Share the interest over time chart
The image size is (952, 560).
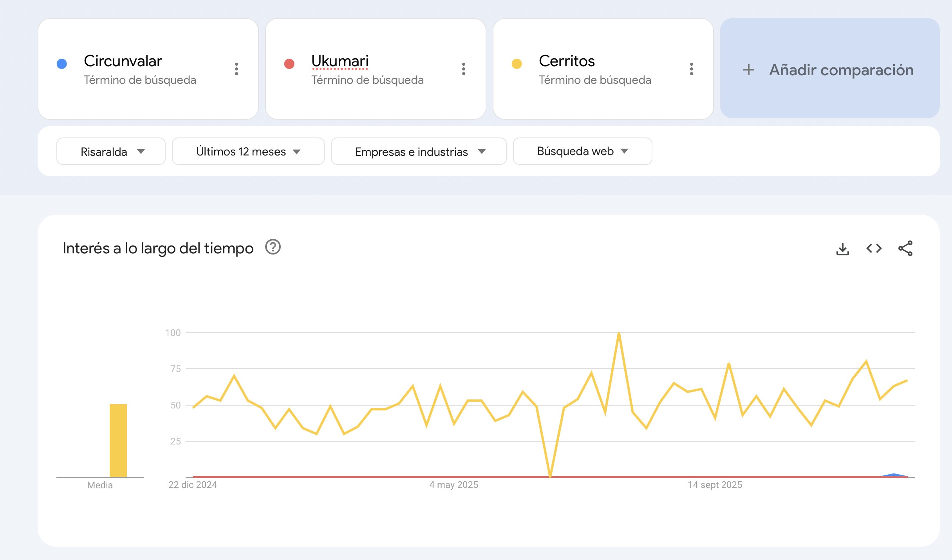(x=905, y=248)
